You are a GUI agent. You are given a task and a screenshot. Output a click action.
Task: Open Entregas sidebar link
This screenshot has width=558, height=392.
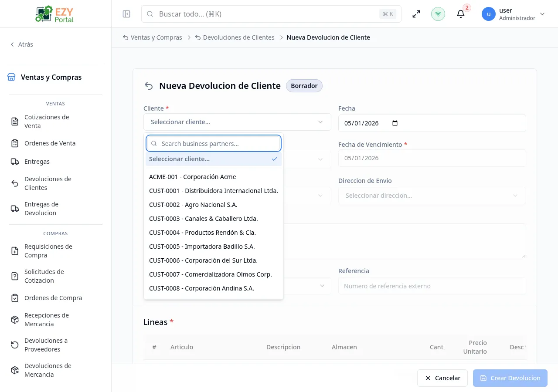point(37,162)
